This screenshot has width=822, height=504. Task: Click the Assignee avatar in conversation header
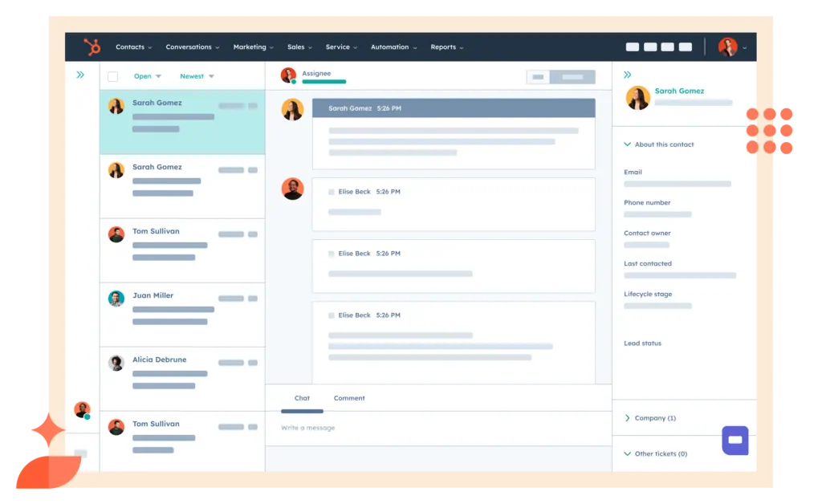pyautogui.click(x=288, y=75)
